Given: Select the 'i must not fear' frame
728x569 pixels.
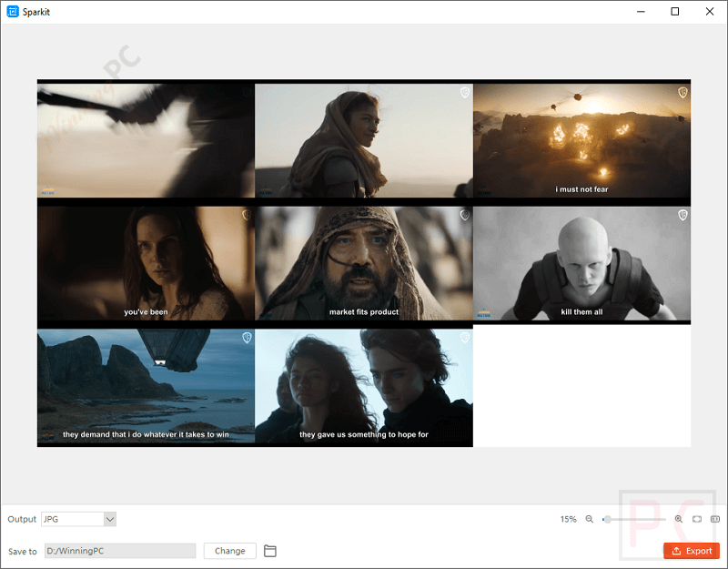Looking at the screenshot, I should click(581, 141).
